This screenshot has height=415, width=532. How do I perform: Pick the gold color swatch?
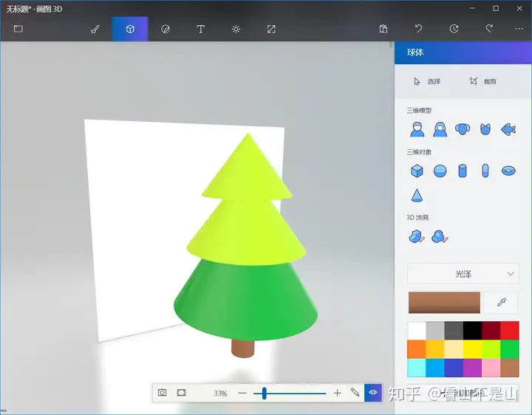tap(435, 349)
